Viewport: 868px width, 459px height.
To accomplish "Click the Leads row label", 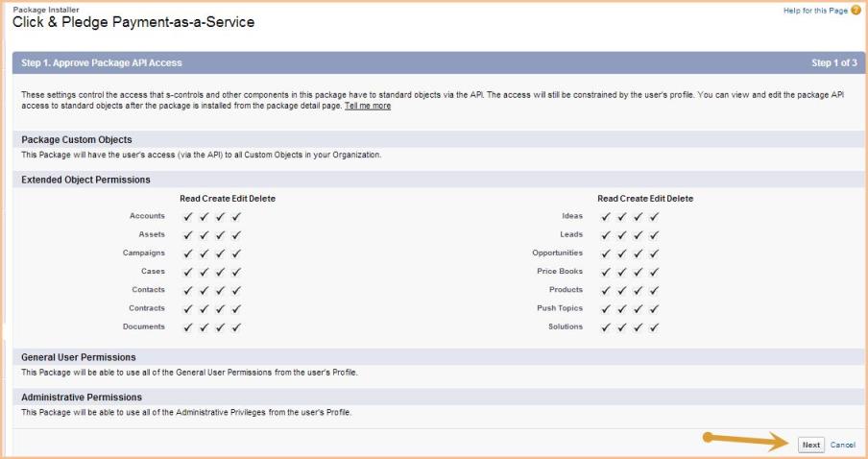I will point(571,234).
